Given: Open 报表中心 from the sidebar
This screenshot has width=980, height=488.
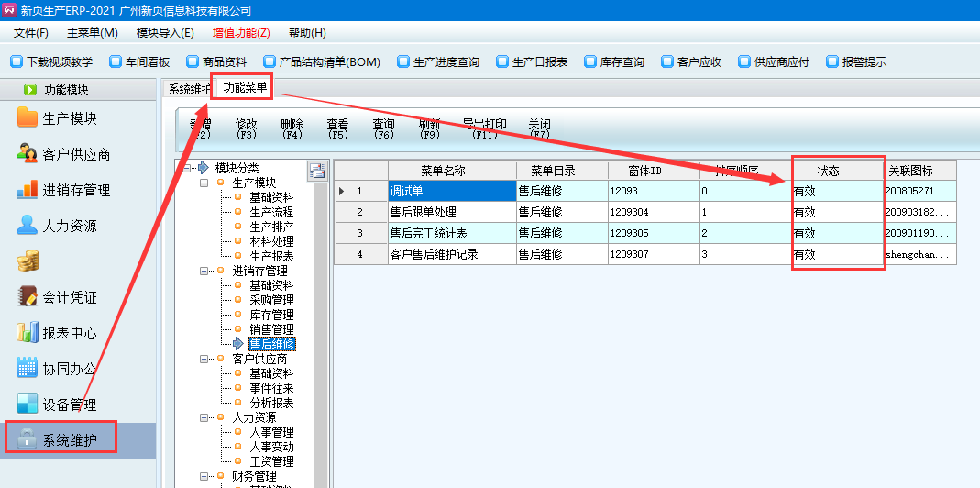Looking at the screenshot, I should click(69, 333).
